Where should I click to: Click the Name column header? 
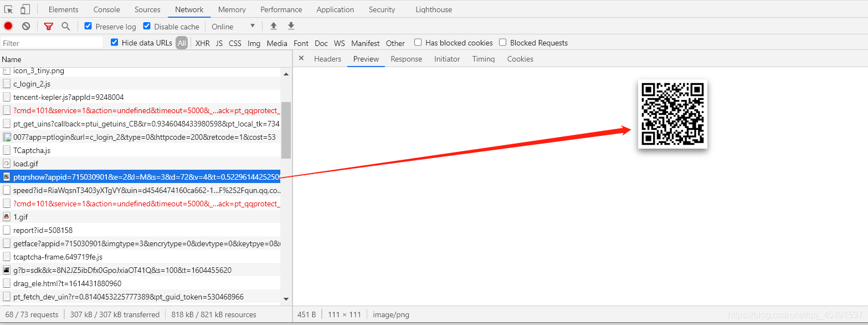(x=146, y=59)
